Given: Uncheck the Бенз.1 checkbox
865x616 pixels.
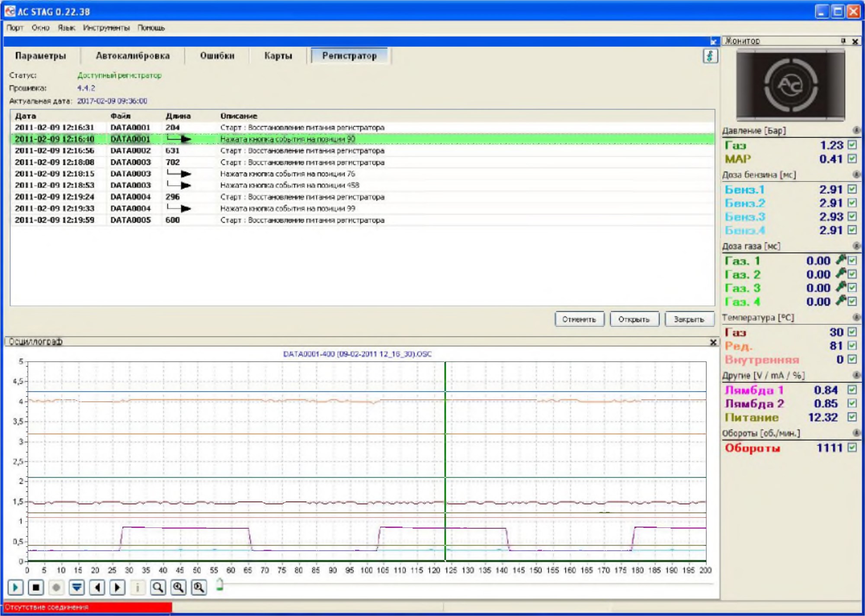Looking at the screenshot, I should coord(852,189).
